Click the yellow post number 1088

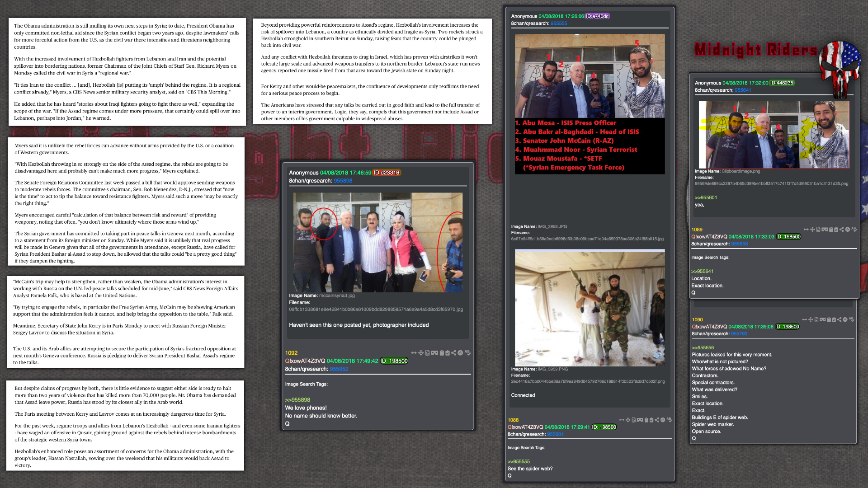click(513, 420)
